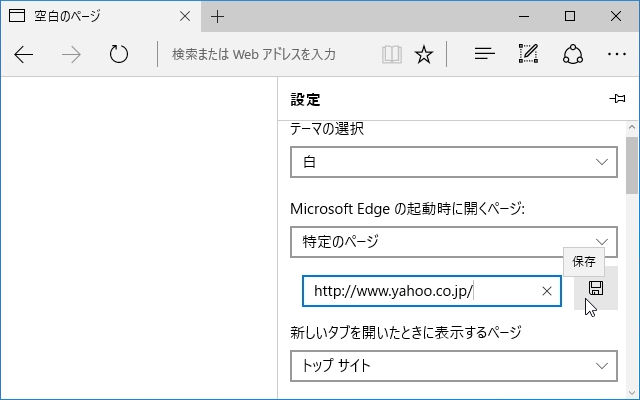
Task: Minimize the Edge window
Action: click(524, 16)
